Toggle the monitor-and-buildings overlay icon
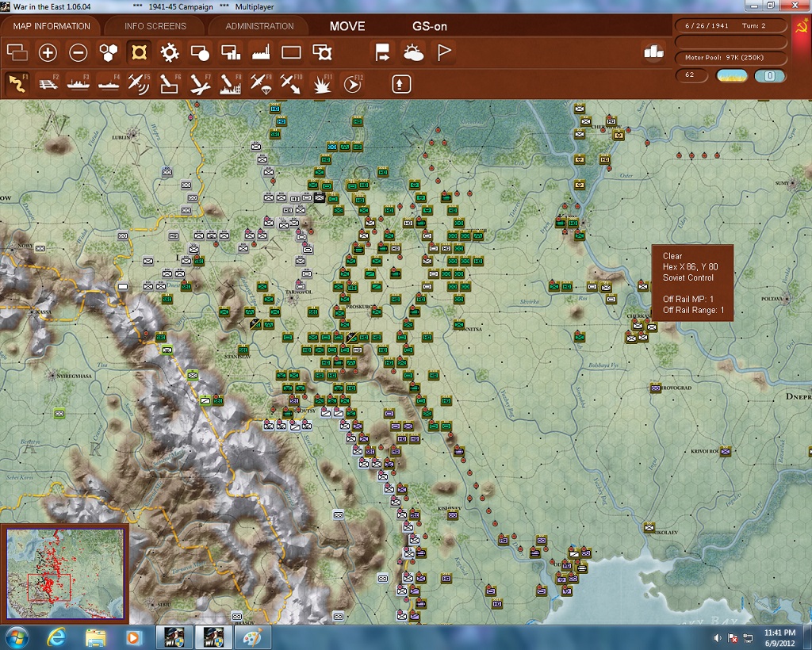Viewport: 812px width, 650px height. click(231, 52)
